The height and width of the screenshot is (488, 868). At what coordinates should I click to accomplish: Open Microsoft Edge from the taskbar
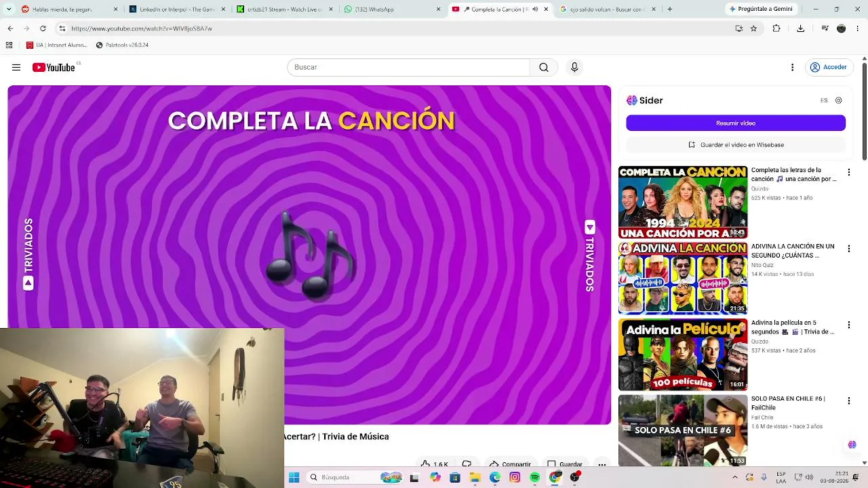495,478
